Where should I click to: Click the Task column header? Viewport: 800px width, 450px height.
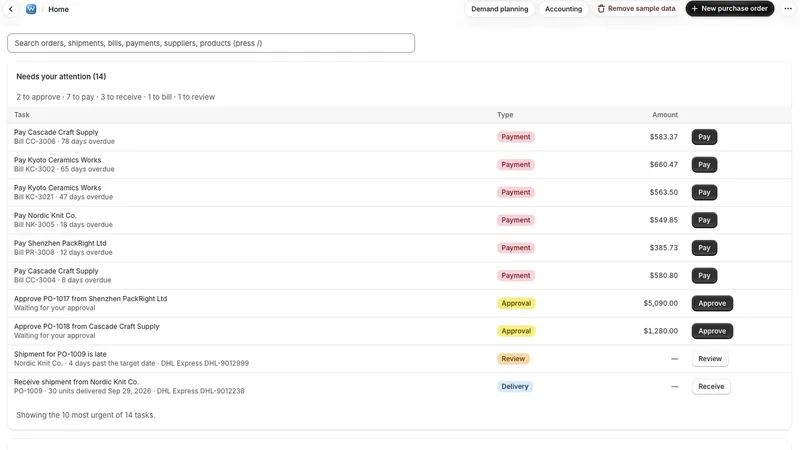point(22,115)
